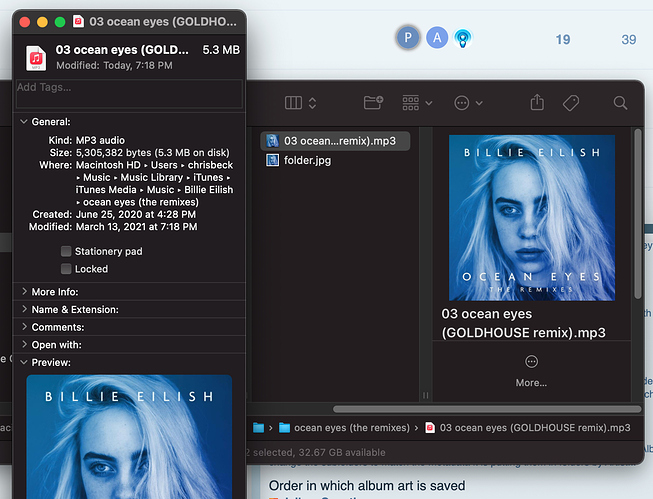Click the album art in Info window Preview section

pyautogui.click(x=129, y=437)
